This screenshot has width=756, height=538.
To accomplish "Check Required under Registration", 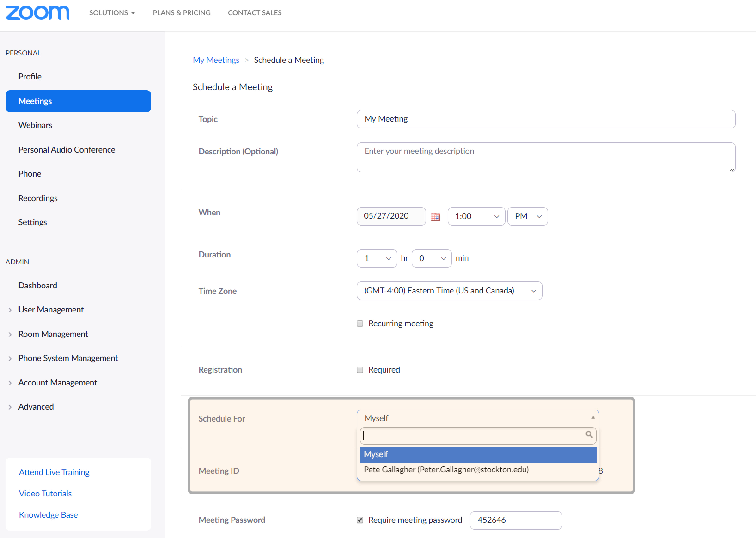I will coord(360,370).
